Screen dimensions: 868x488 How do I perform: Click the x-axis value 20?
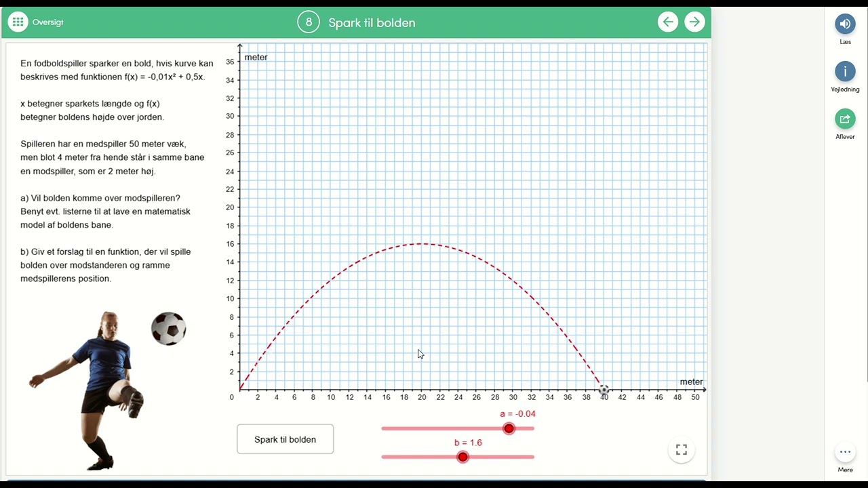(x=422, y=397)
